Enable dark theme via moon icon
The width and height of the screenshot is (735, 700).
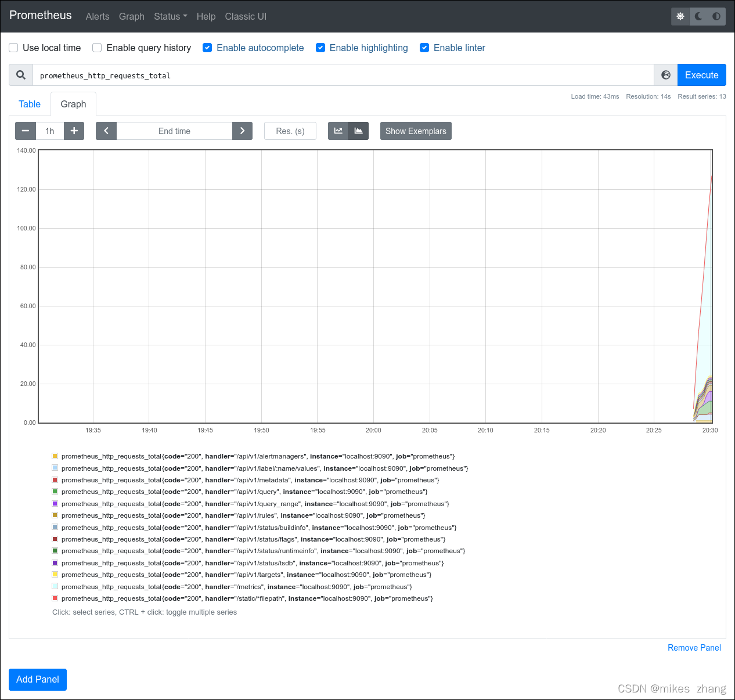698,16
